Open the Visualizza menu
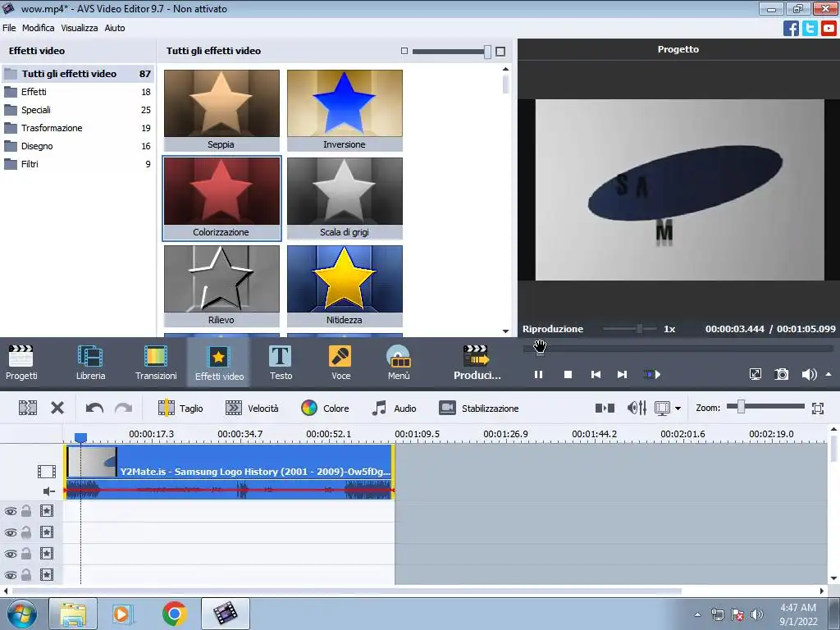The height and width of the screenshot is (630, 840). coord(80,28)
